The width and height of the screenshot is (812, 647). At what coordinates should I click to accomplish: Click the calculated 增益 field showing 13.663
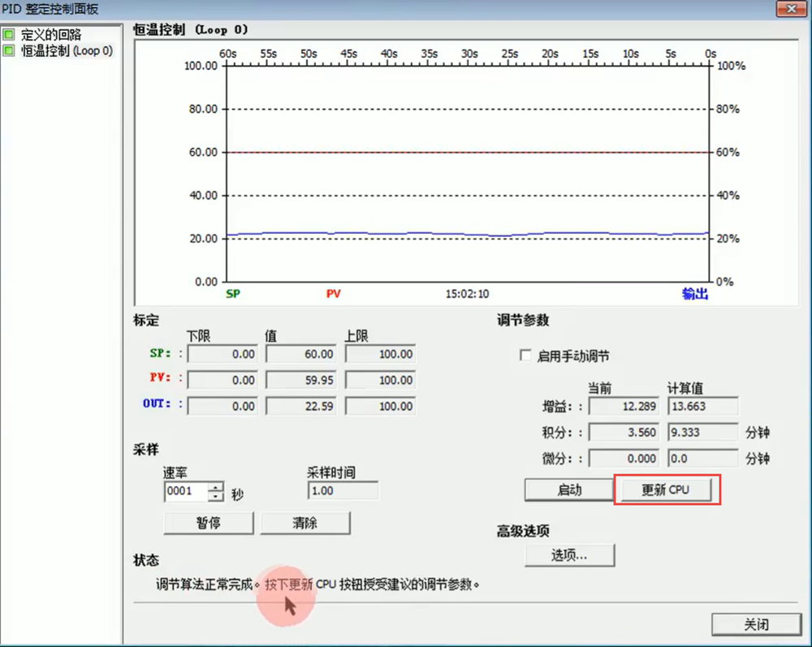point(702,406)
